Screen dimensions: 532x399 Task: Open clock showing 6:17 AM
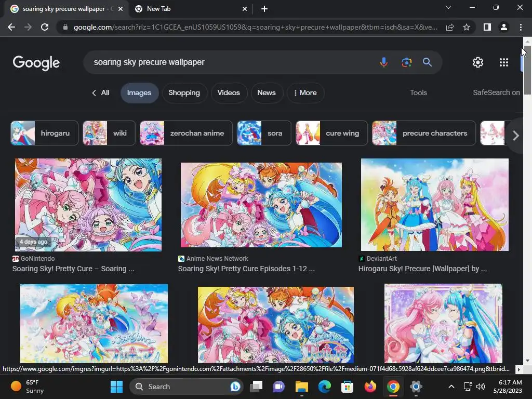pos(508,387)
